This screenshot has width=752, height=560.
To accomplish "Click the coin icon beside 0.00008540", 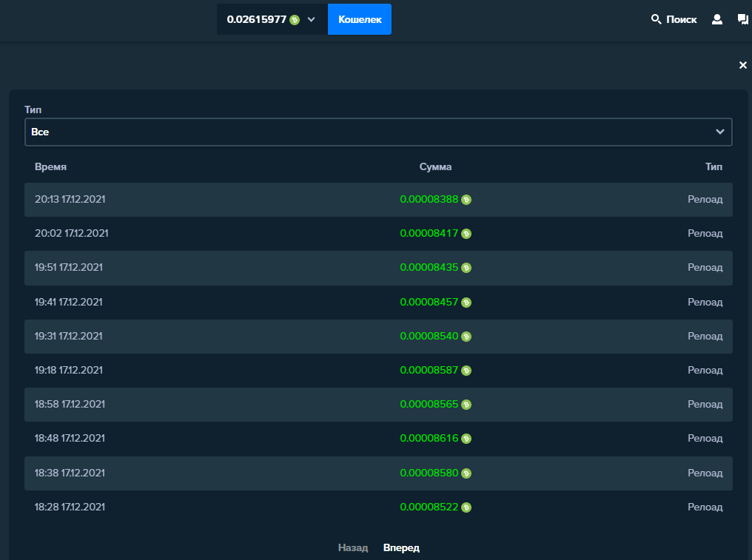I will point(466,337).
